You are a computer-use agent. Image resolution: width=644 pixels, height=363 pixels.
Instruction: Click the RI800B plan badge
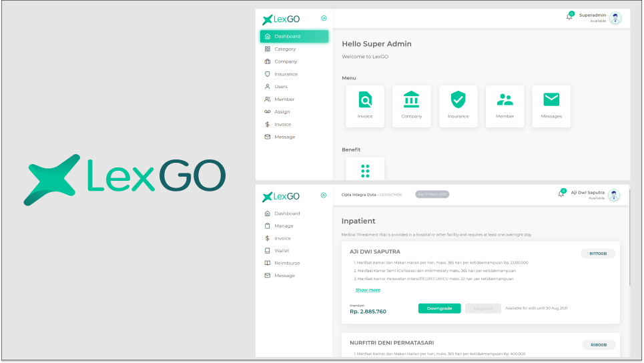(599, 345)
